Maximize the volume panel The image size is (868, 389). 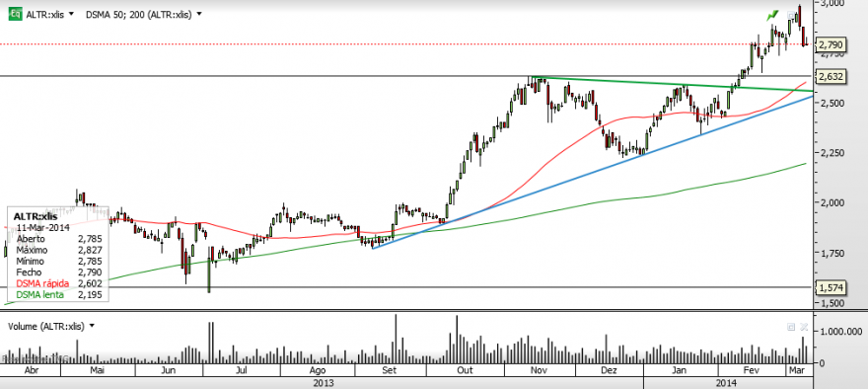[x=791, y=327]
